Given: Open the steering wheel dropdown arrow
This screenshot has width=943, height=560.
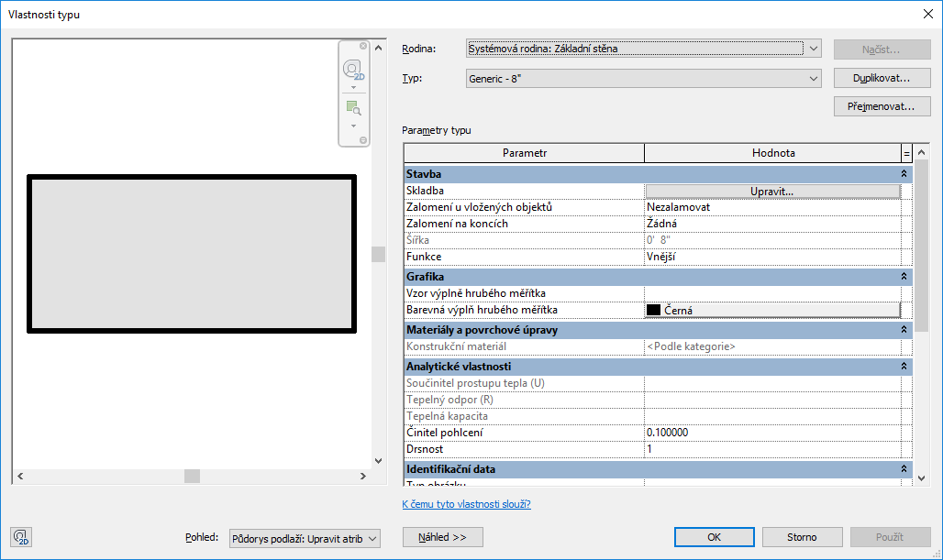Looking at the screenshot, I should (x=354, y=88).
